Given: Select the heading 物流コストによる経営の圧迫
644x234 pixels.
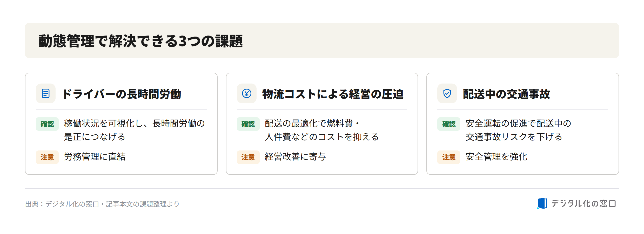Looking at the screenshot, I should pyautogui.click(x=333, y=94).
